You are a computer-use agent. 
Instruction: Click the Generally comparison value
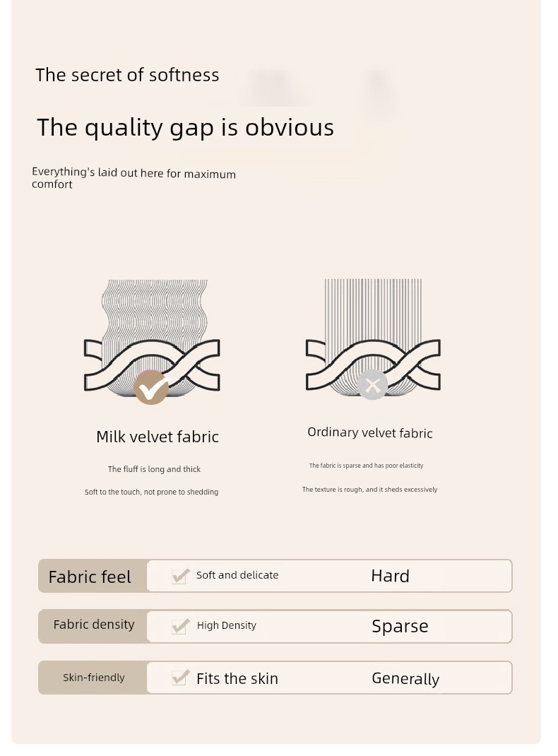405,679
